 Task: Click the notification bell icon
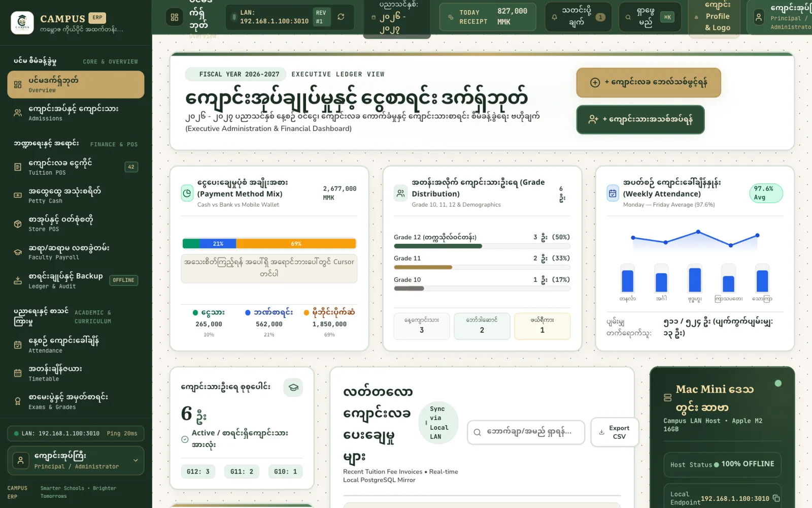(x=554, y=17)
